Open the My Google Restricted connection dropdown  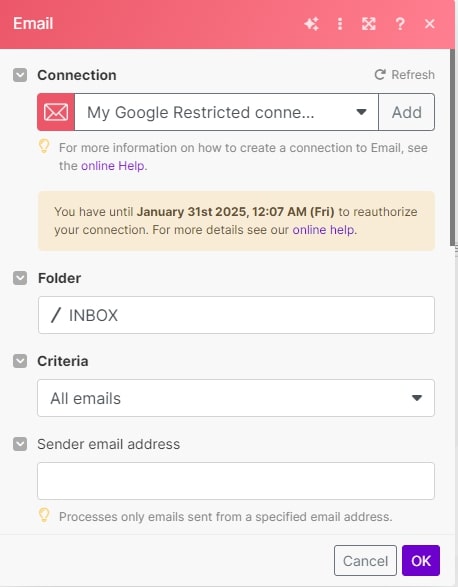tap(226, 112)
